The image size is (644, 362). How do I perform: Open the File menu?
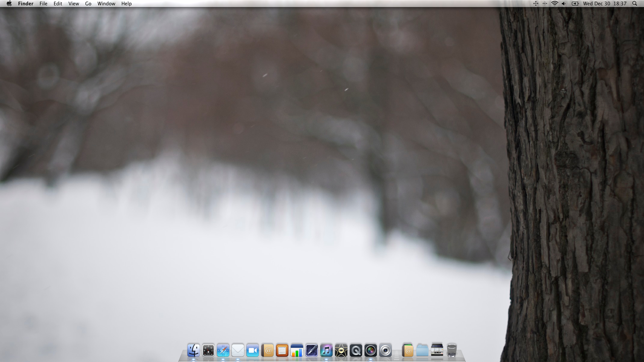tap(43, 4)
